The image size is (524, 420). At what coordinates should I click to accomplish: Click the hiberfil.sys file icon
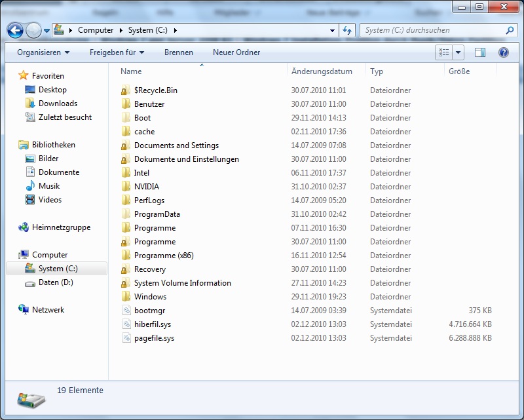tap(126, 324)
